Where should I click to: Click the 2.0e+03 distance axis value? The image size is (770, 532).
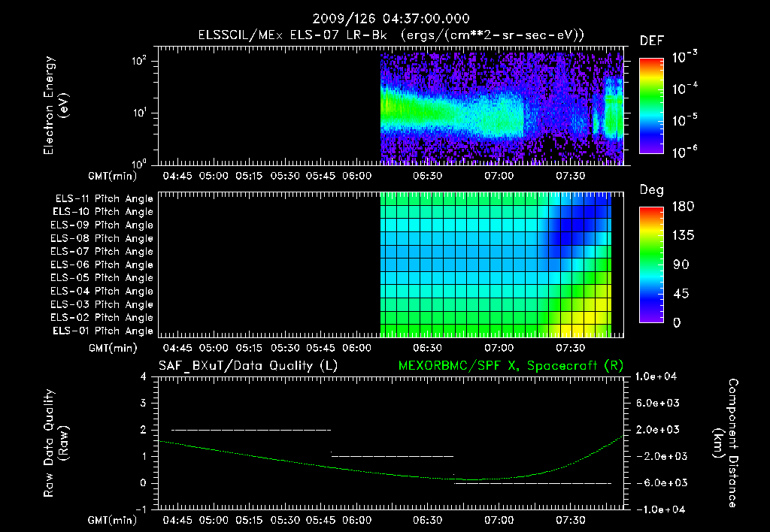pyautogui.click(x=657, y=429)
